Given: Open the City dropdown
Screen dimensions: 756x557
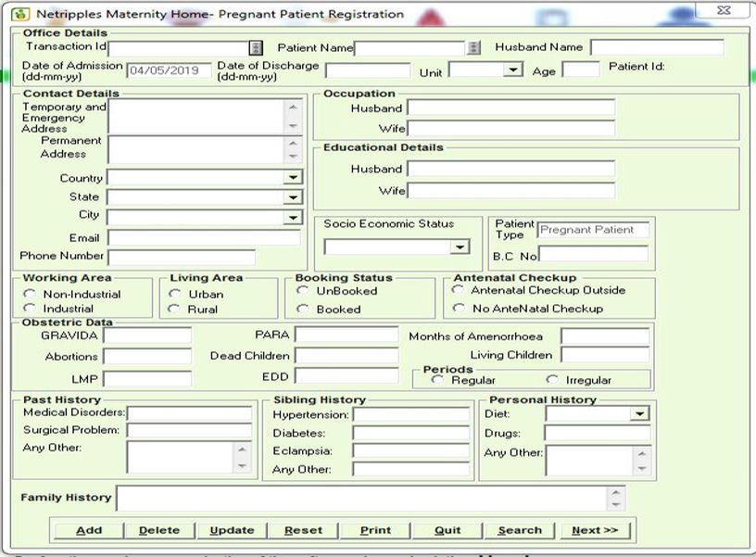Looking at the screenshot, I should 293,218.
